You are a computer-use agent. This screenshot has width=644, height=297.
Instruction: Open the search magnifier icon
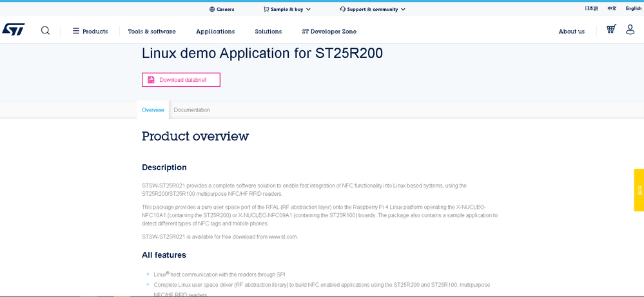(x=45, y=30)
